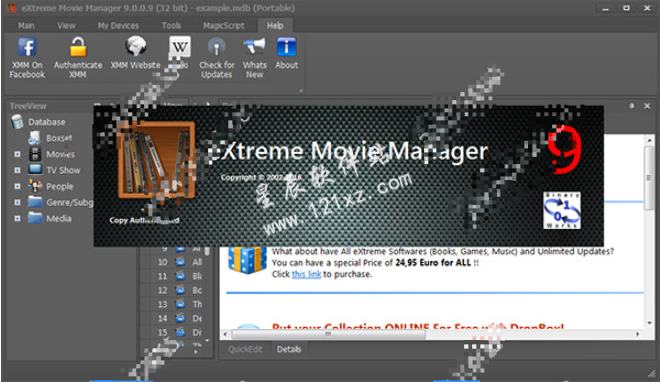660x382 pixels.
Task: Open the About info icon
Action: click(x=286, y=47)
